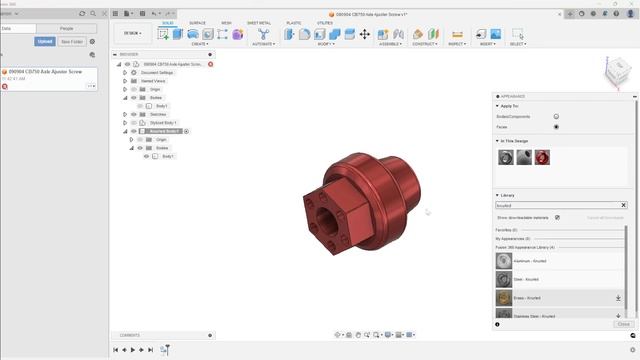Click the Undo arrow
Image resolution: width=640 pixels, height=360 pixels.
[154, 14]
